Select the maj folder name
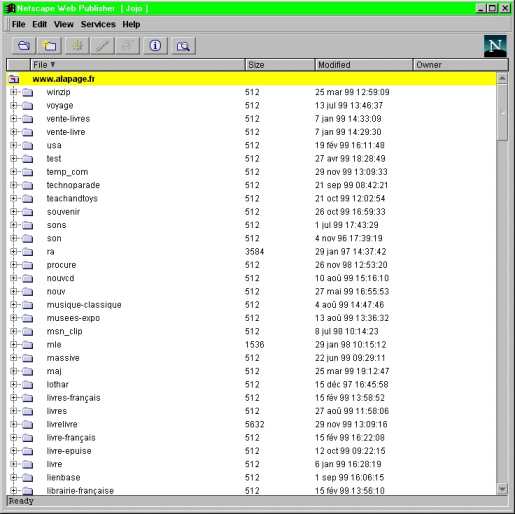The image size is (515, 514). click(54, 371)
